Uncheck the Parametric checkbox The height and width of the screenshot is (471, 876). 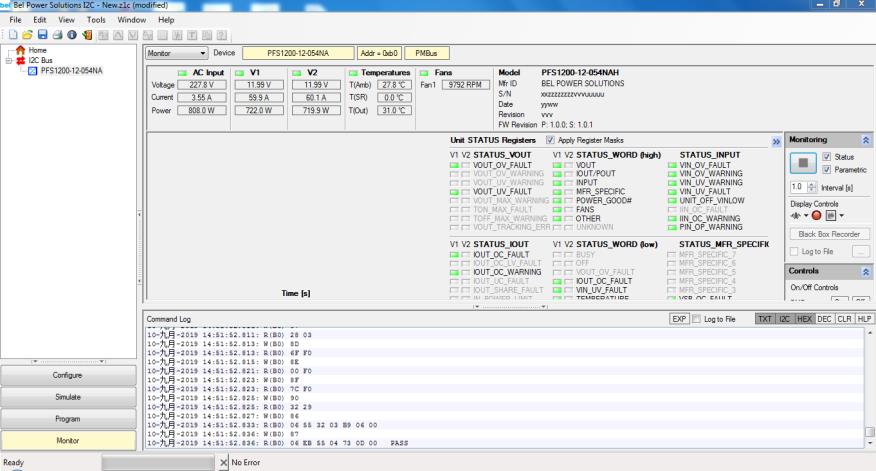click(x=825, y=169)
